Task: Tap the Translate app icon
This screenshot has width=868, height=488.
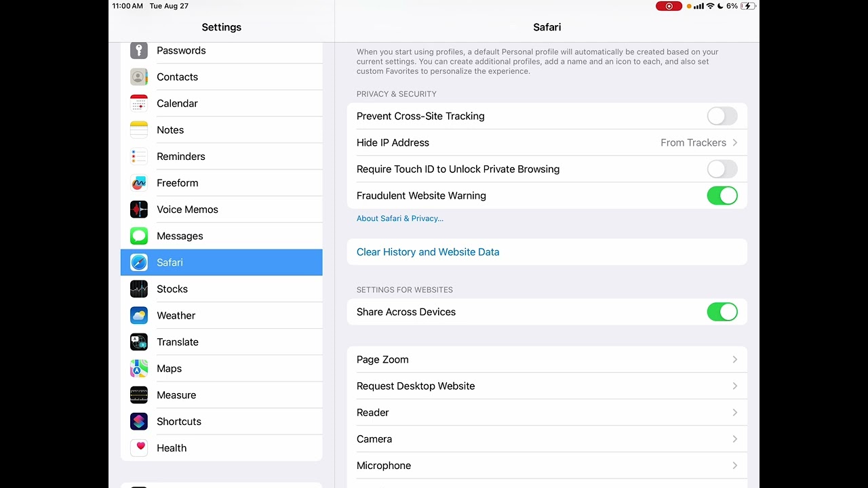Action: click(139, 342)
